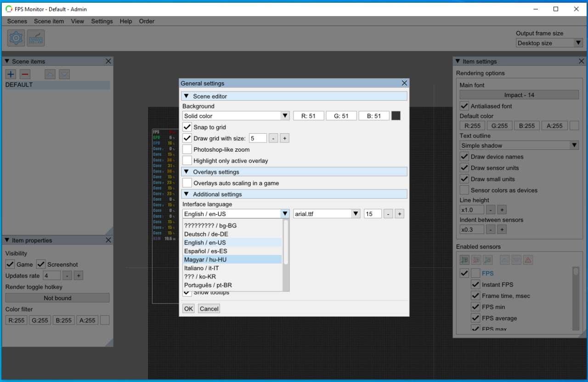The width and height of the screenshot is (588, 382).
Task: Collapse the Scene editor section
Action: pyautogui.click(x=187, y=96)
